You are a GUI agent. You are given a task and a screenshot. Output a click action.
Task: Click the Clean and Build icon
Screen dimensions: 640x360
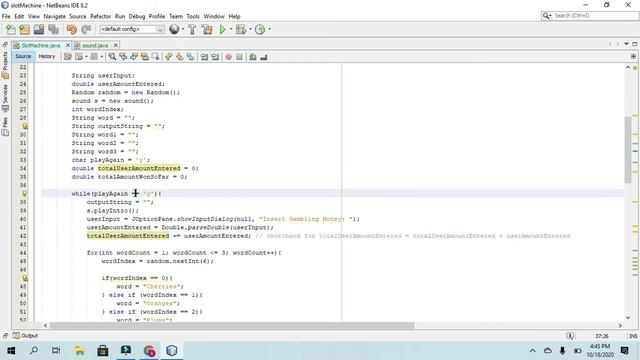[207, 29]
